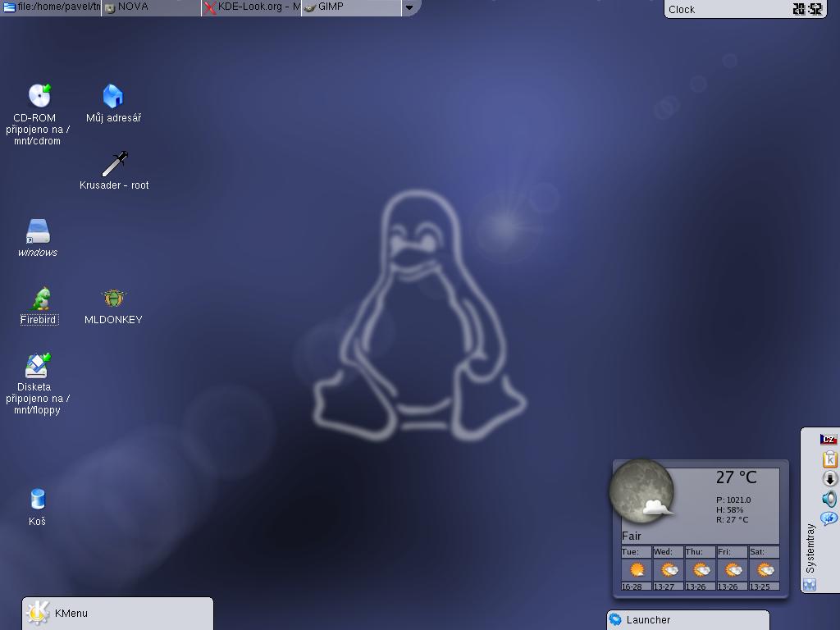Click the "Fri:" forecast day label
Viewport: 840px width, 630px height.
coord(724,552)
